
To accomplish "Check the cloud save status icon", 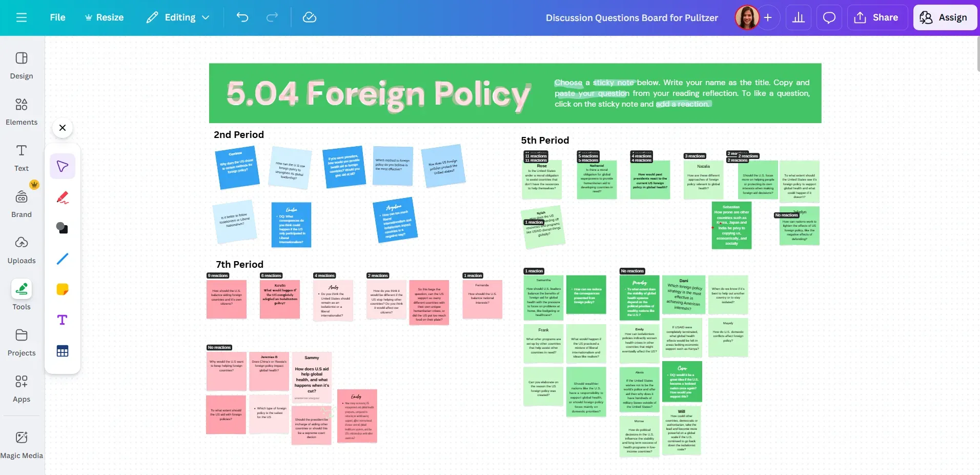I will click(x=310, y=17).
